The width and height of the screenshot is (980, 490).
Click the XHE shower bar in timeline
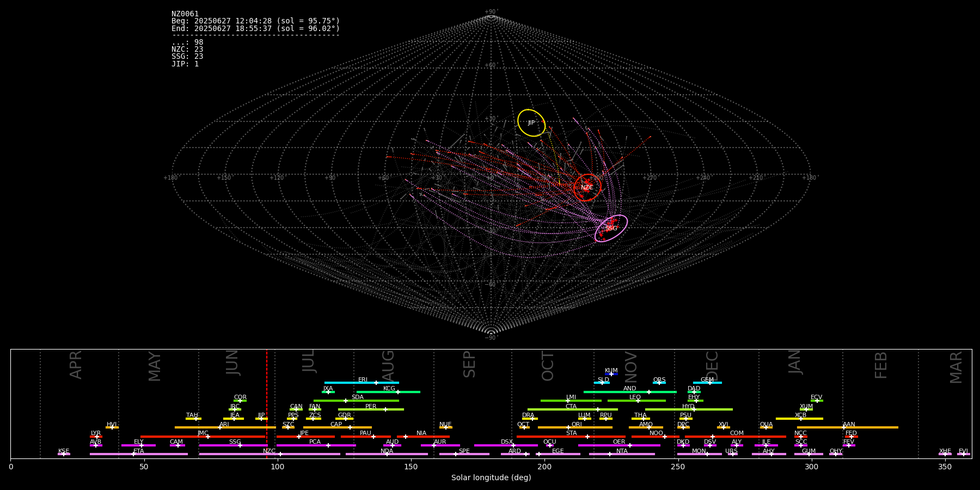pos(945,454)
